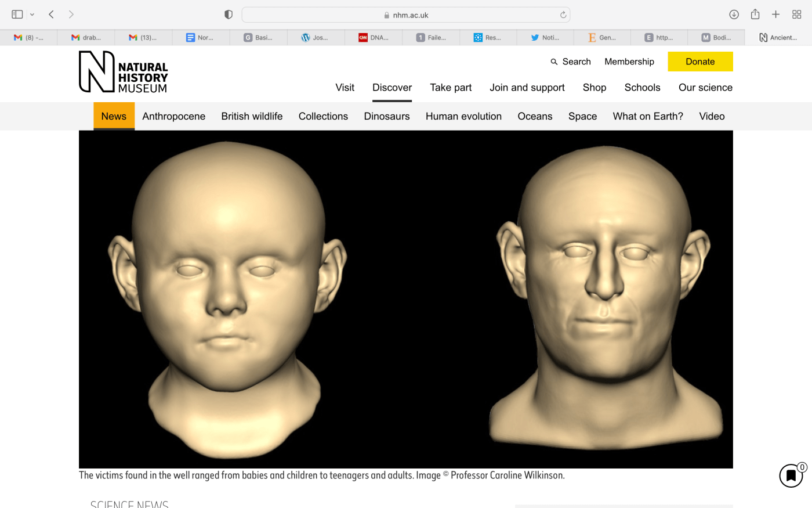This screenshot has height=508, width=812.
Task: Click the privacy shield icon
Action: click(x=229, y=15)
